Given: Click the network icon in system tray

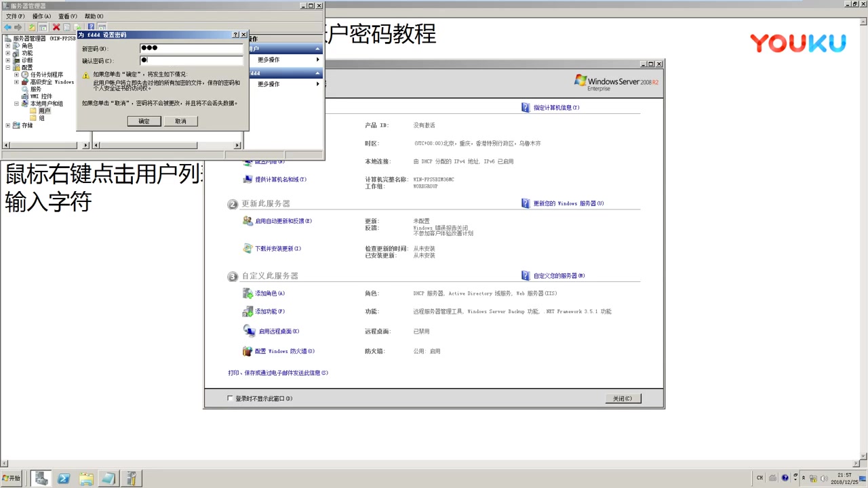Looking at the screenshot, I should tap(814, 478).
